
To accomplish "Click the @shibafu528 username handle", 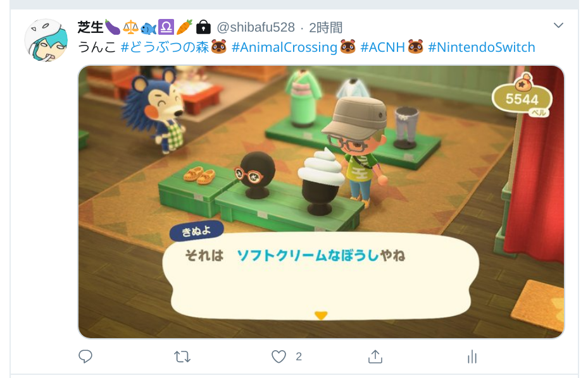I will (256, 27).
